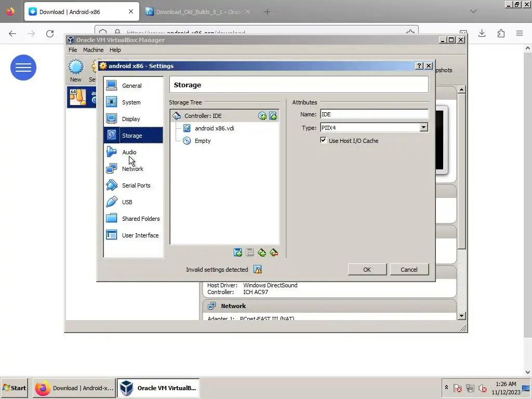
Task: Click the New machine toolbar icon
Action: click(76, 71)
